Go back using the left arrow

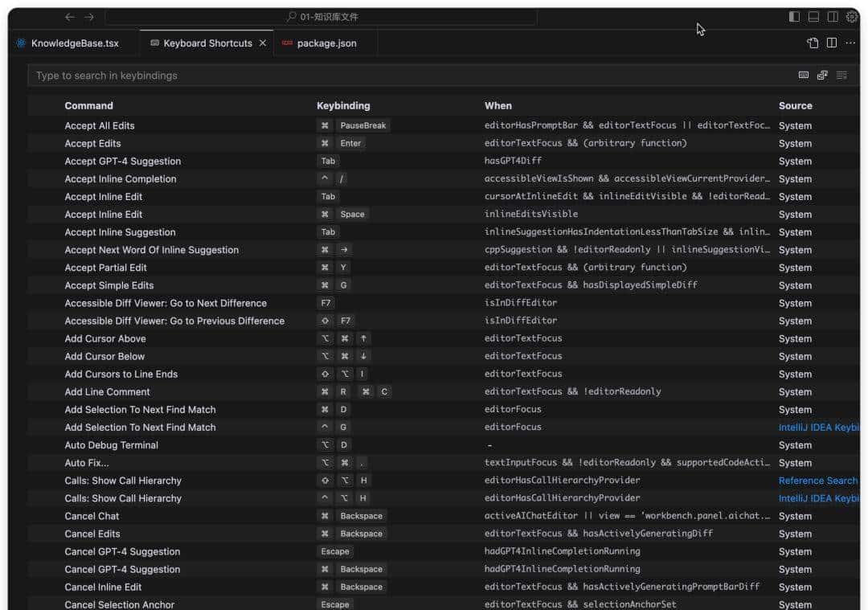coord(70,17)
